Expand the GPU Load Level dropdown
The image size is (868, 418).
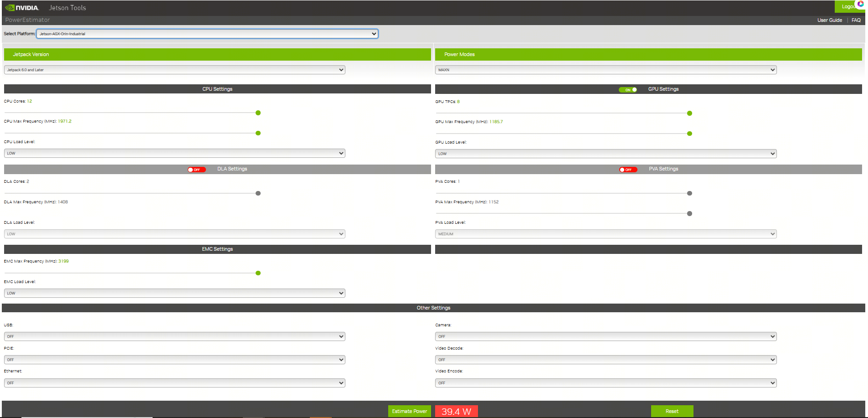click(x=606, y=154)
